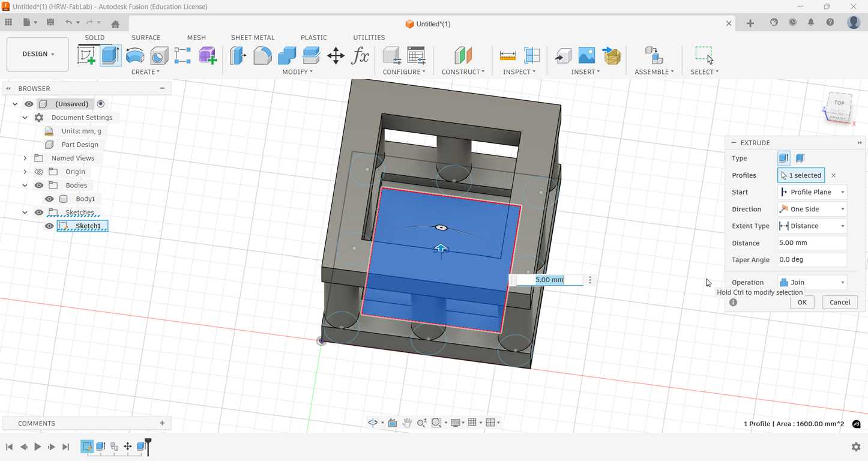Click the 1 selected Profiles button
Viewport: 868px width, 461px height.
801,175
